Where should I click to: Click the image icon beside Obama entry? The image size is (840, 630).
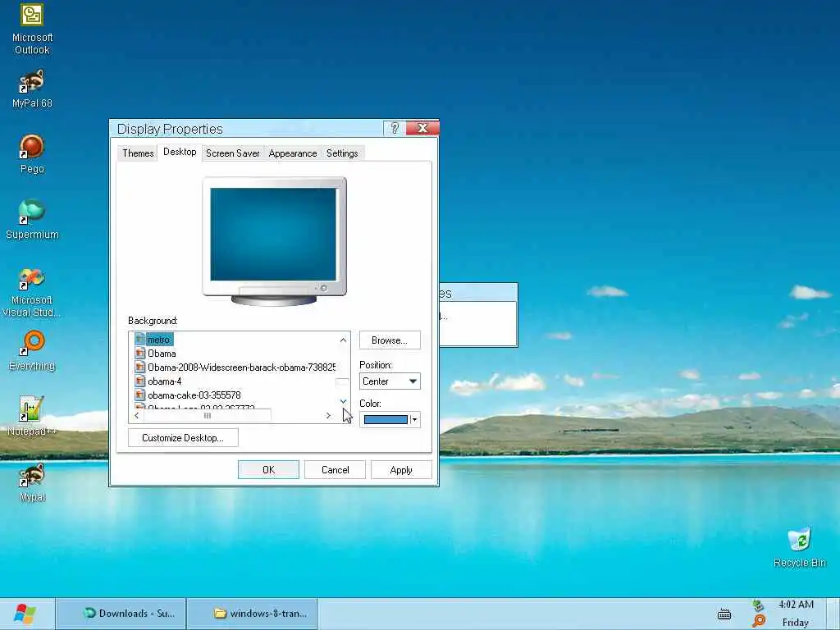pyautogui.click(x=139, y=353)
